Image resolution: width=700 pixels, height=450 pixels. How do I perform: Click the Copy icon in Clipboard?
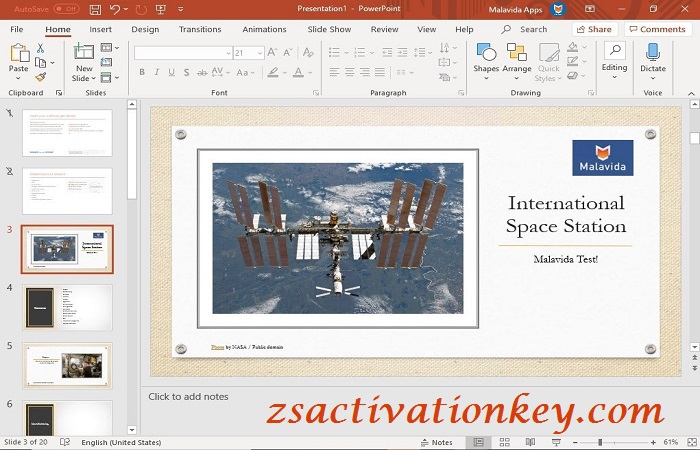41,62
